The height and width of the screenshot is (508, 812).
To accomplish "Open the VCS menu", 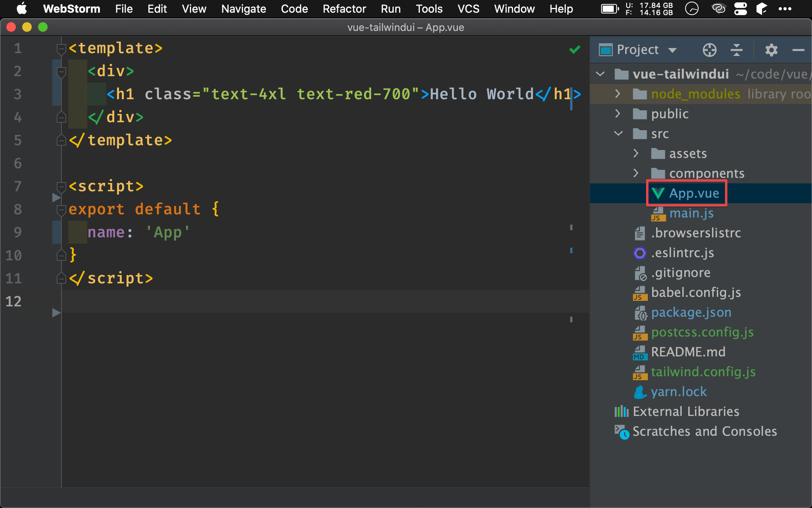I will pos(468,9).
